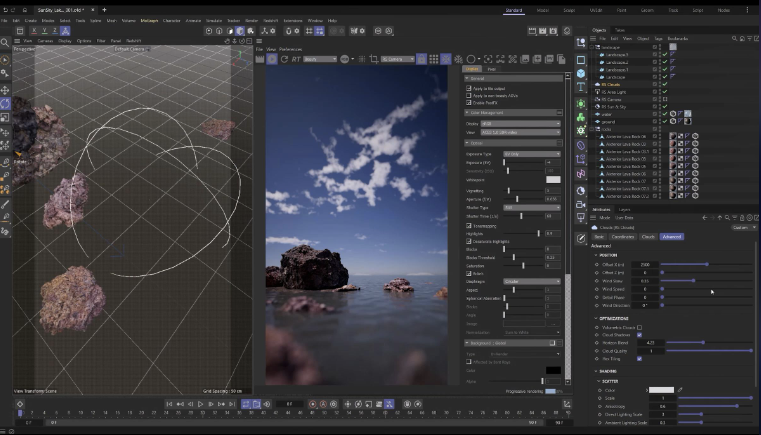Click the Scatter Color swatch
Image resolution: width=761 pixels, height=435 pixels.
click(662, 389)
